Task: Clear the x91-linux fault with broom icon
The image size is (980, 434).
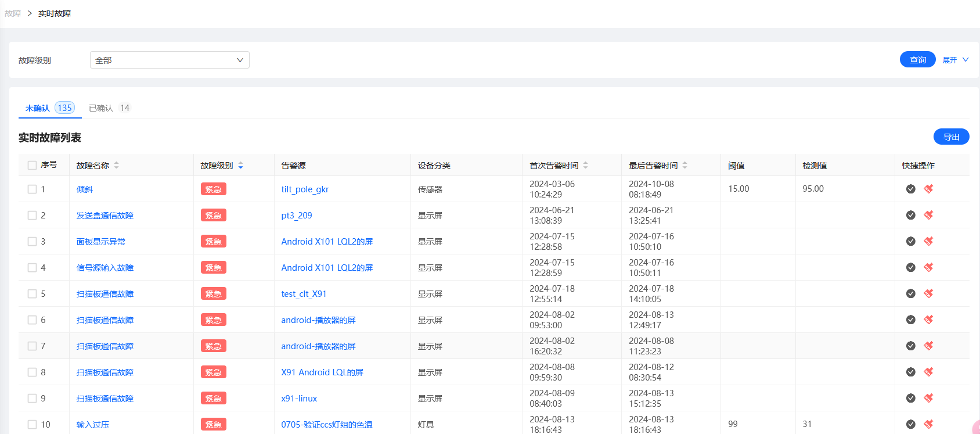Action: click(x=928, y=398)
